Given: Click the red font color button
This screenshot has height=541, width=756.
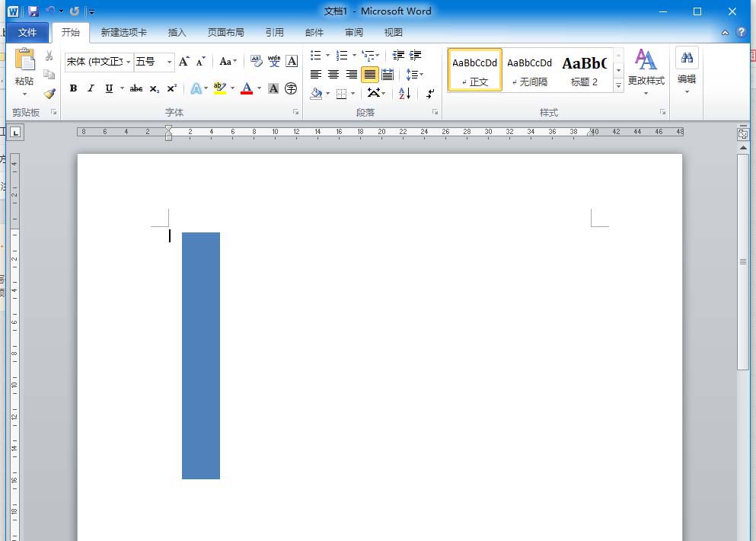Looking at the screenshot, I should [x=246, y=88].
